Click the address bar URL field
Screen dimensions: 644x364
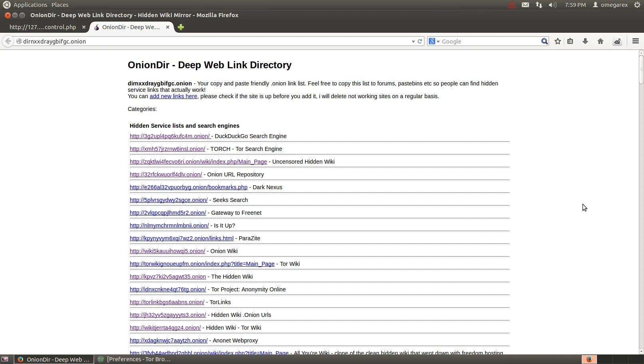tap(216, 41)
